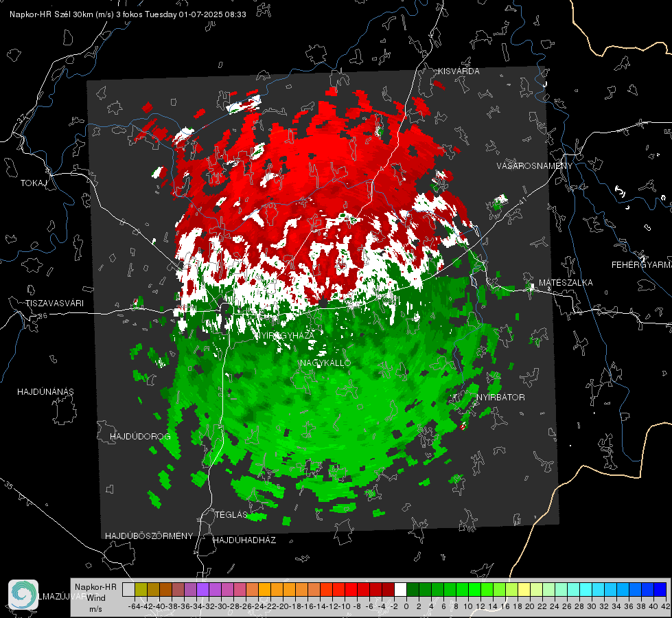Viewport: 672px width, 618px height.
Task: Select the TÉGLÁS town label
Action: 231,514
